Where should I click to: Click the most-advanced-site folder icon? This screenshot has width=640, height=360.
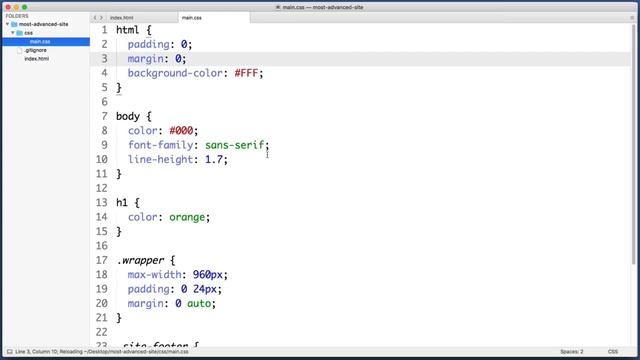14,24
